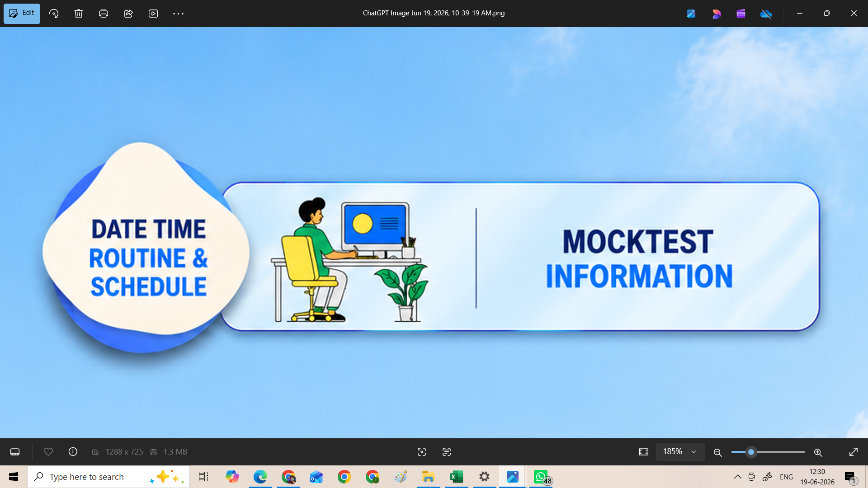Open File Explorer from the taskbar

pyautogui.click(x=429, y=477)
